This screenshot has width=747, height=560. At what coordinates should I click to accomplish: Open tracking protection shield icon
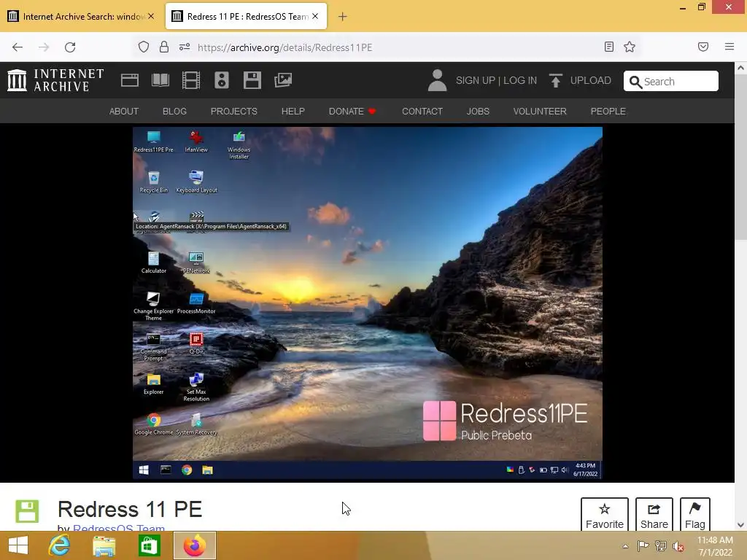(x=144, y=47)
